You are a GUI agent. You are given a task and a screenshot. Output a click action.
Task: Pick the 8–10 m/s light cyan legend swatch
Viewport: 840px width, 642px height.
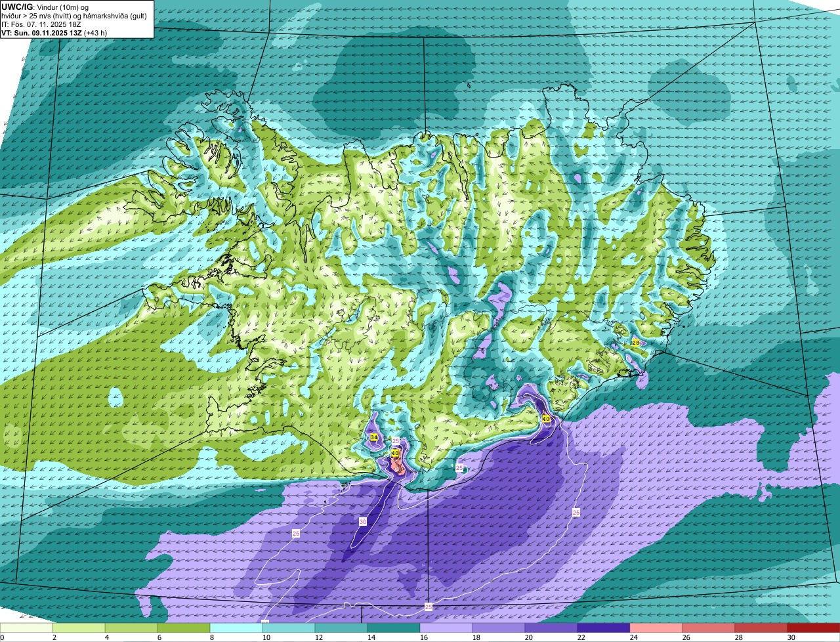(x=236, y=628)
